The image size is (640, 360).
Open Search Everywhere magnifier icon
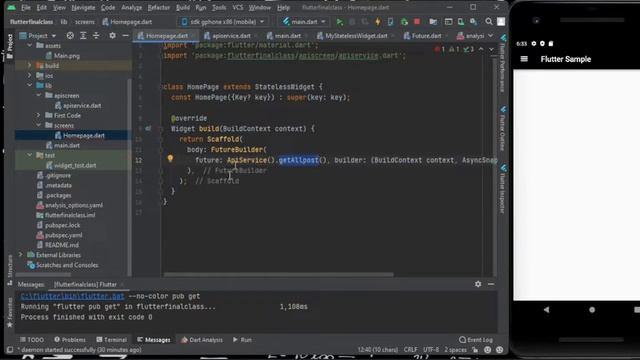click(489, 22)
